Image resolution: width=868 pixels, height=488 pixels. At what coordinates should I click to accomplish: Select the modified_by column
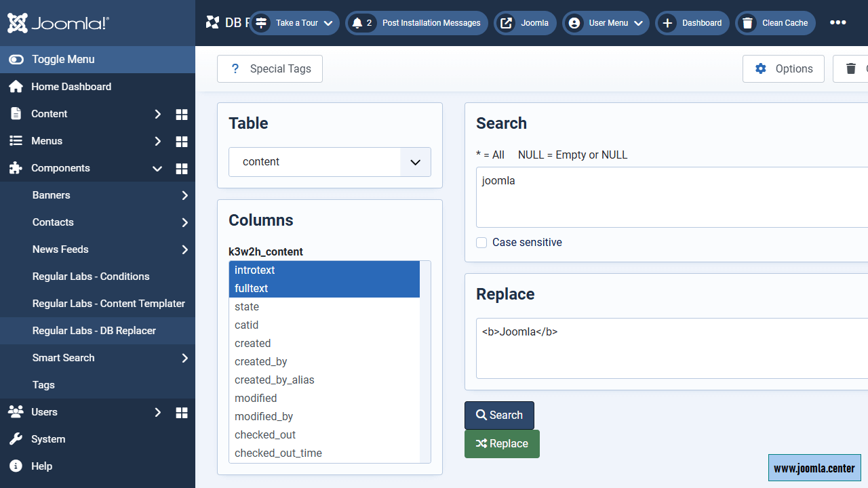coord(324,416)
